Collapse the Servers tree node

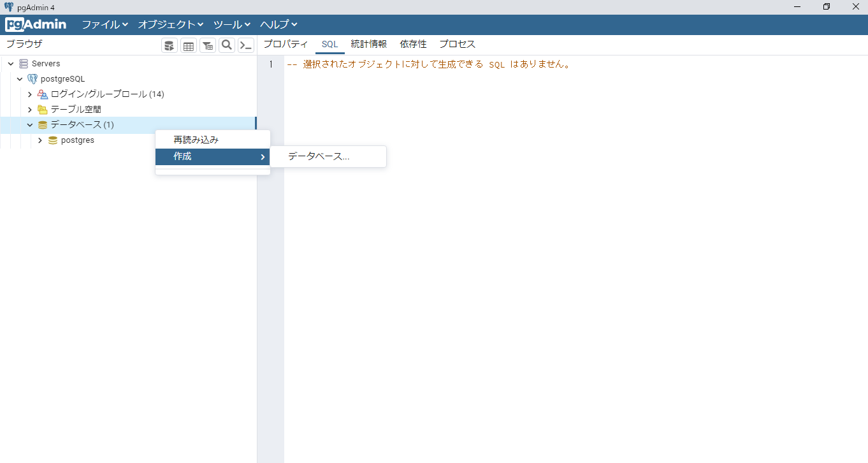point(11,64)
